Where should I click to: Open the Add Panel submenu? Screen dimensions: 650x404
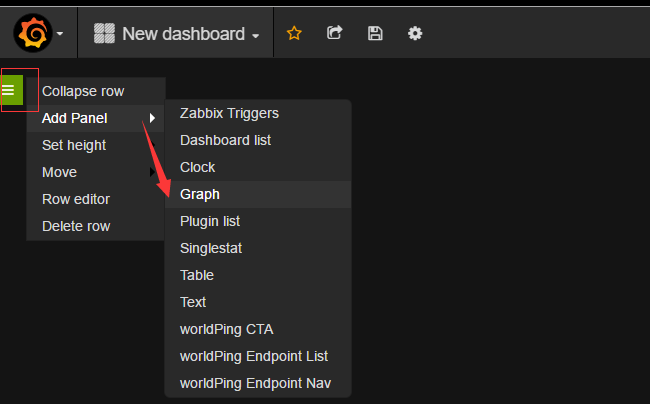click(x=96, y=118)
